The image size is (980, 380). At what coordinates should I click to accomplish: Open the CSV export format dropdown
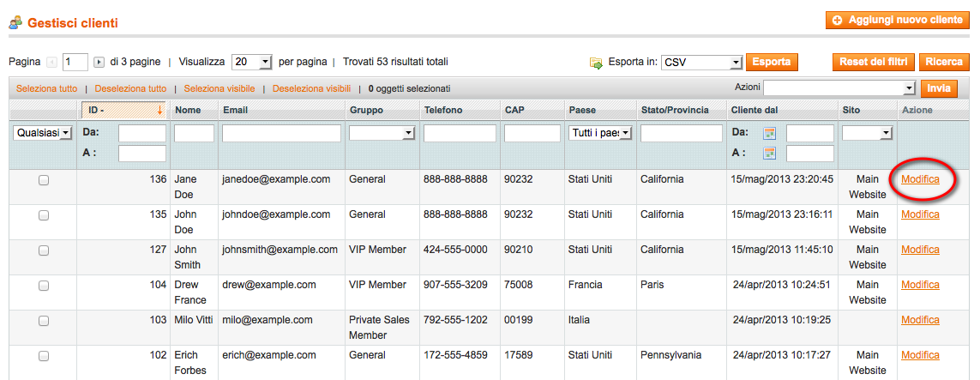coord(701,63)
